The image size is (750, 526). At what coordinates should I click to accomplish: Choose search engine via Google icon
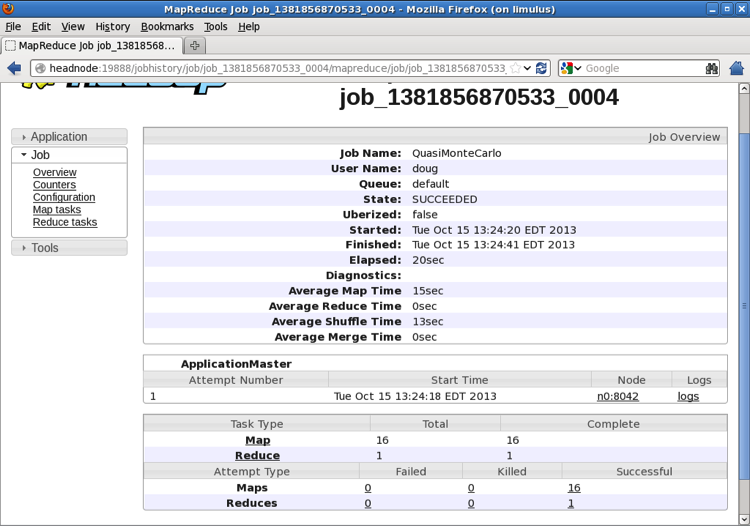(570, 68)
